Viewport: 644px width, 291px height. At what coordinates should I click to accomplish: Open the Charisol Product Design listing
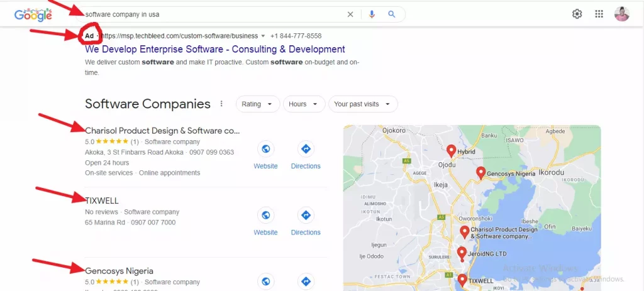tap(162, 131)
